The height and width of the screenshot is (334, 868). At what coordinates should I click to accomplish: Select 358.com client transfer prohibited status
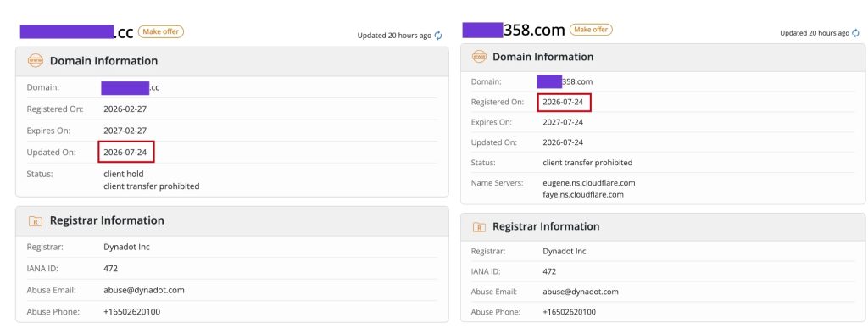(x=587, y=163)
